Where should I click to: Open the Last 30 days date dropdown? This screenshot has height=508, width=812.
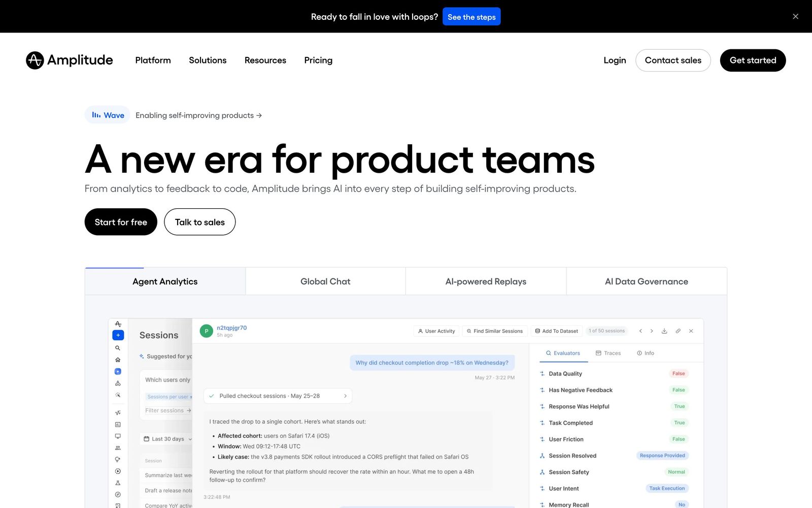tap(166, 439)
